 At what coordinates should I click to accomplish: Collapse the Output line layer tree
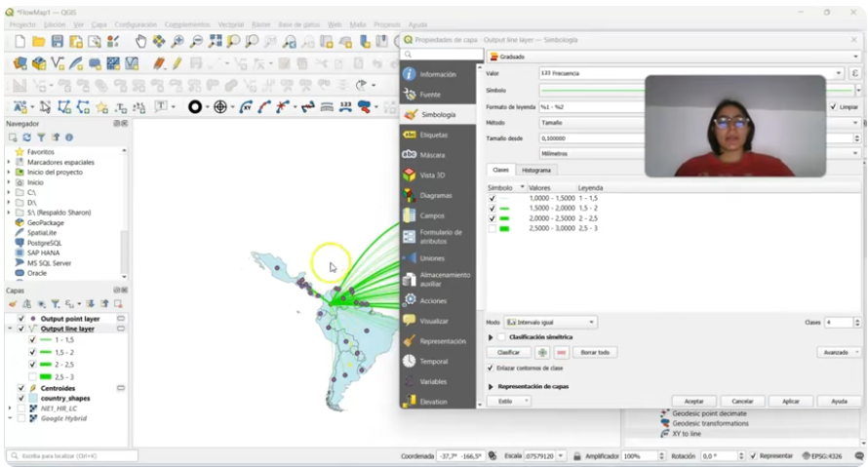[10, 329]
